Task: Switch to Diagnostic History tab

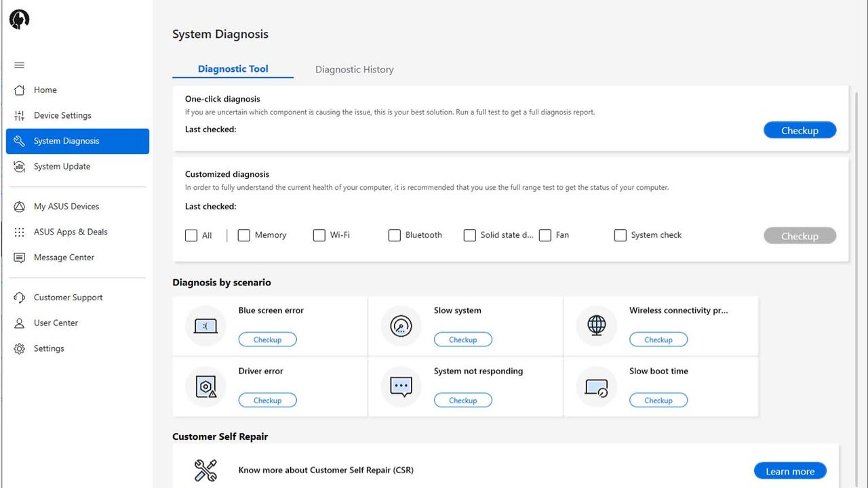Action: click(354, 69)
